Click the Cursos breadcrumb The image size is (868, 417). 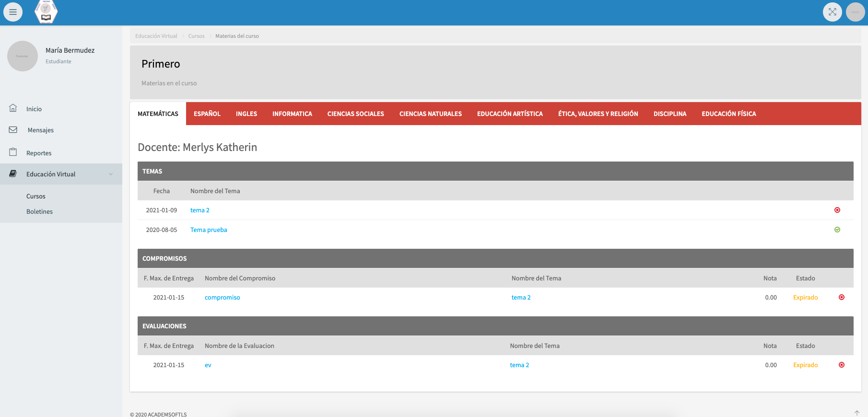coord(196,36)
